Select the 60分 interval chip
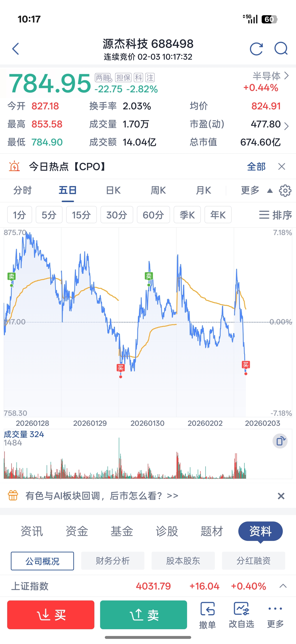 coord(153,215)
